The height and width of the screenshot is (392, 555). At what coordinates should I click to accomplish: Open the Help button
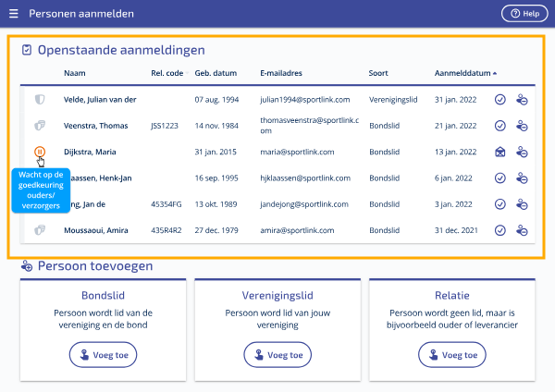(x=524, y=14)
